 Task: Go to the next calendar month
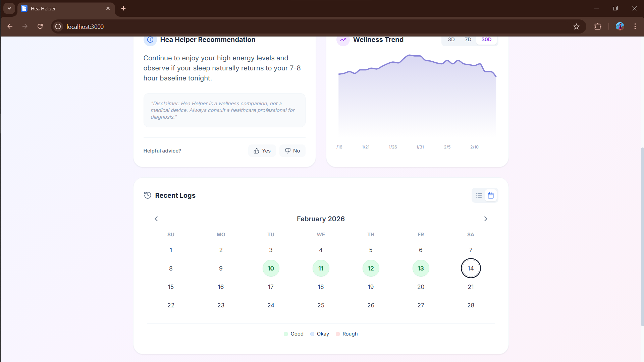point(486,219)
